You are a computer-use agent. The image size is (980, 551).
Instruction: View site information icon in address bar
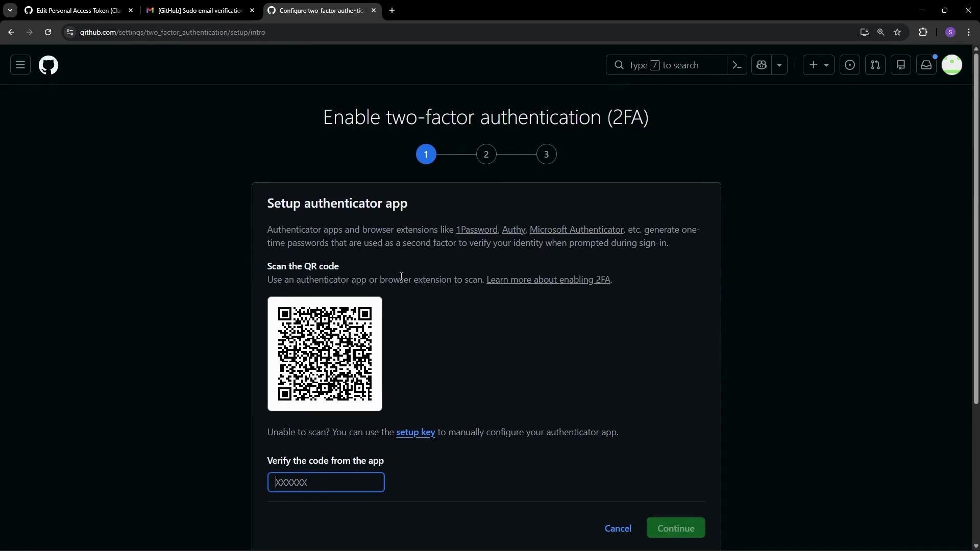tap(70, 32)
